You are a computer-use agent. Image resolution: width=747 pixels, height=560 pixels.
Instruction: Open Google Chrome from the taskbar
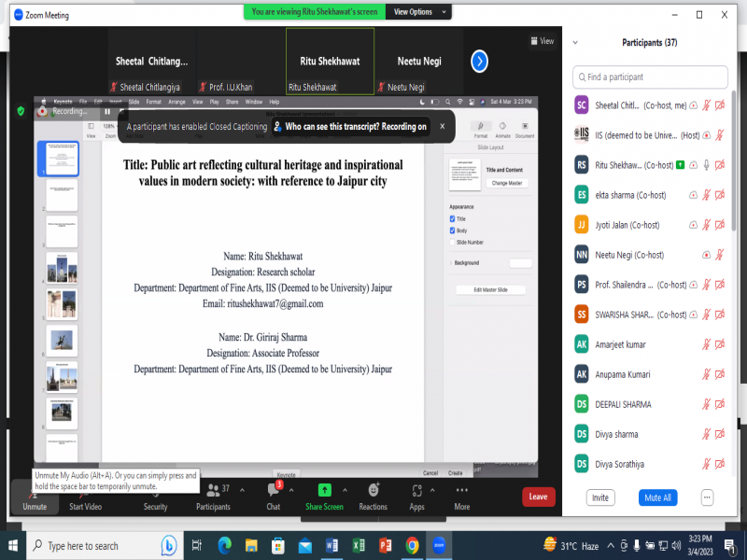point(412,545)
